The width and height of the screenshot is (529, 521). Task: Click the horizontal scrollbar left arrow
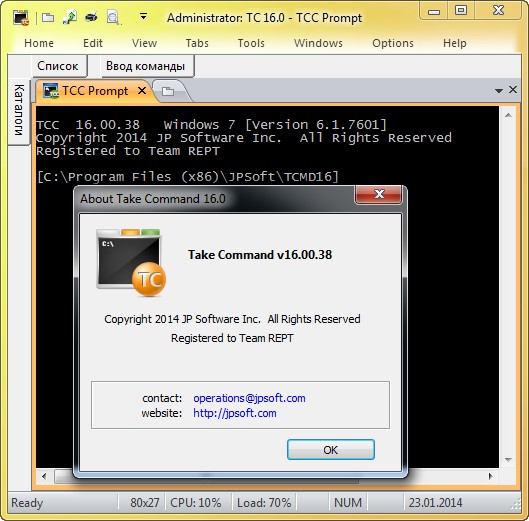point(44,476)
